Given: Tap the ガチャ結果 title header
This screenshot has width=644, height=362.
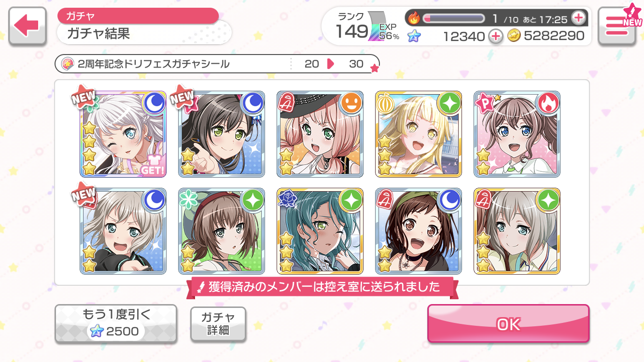Looking at the screenshot, I should (x=144, y=33).
